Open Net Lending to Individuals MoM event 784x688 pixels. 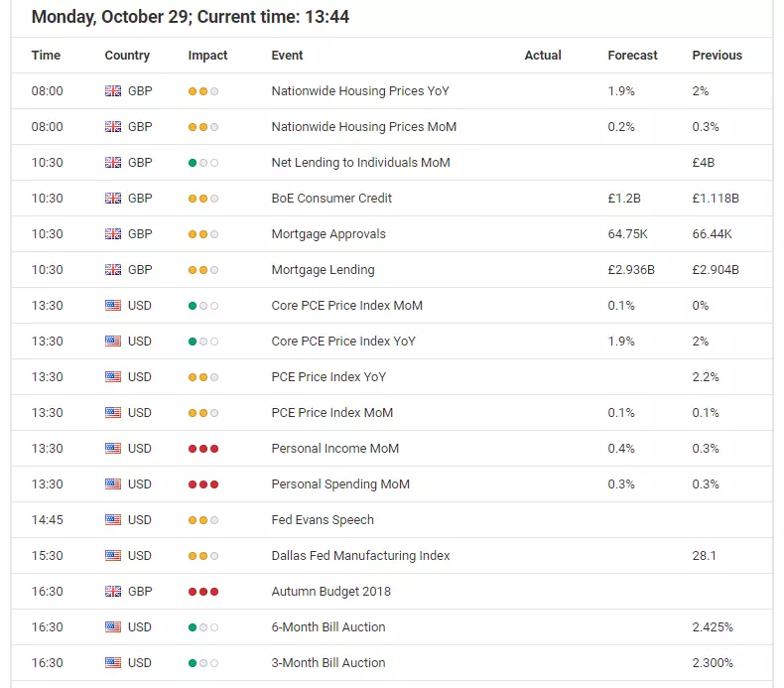coord(360,163)
